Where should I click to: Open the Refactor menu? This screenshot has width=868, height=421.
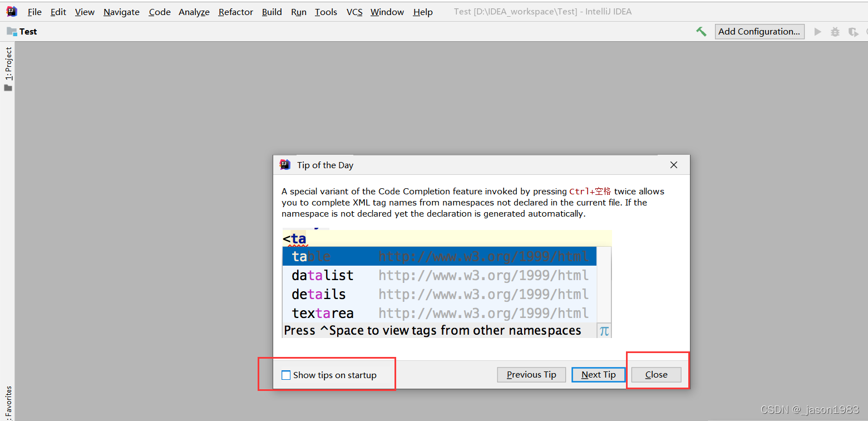(236, 12)
